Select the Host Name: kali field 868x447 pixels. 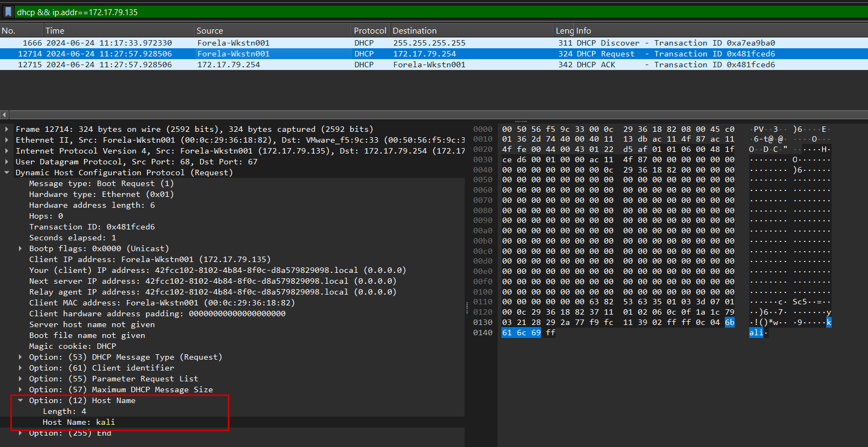(79, 422)
